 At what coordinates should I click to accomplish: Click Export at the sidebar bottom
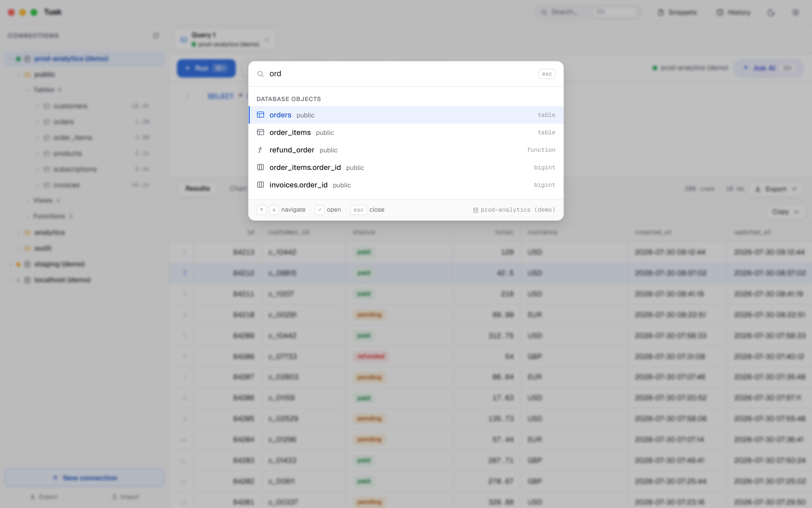click(x=44, y=497)
